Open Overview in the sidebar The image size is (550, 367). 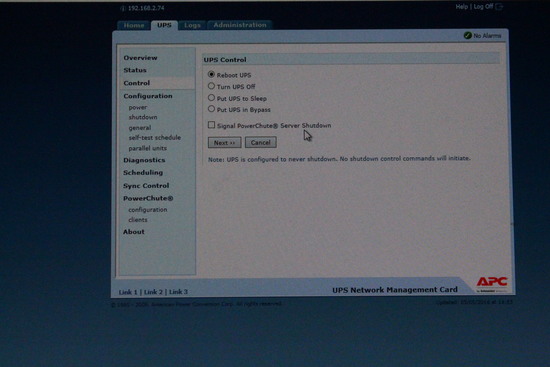tap(140, 58)
